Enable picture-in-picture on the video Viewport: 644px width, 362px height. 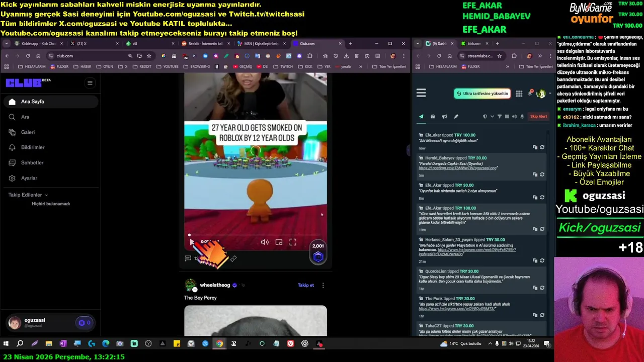[279, 242]
